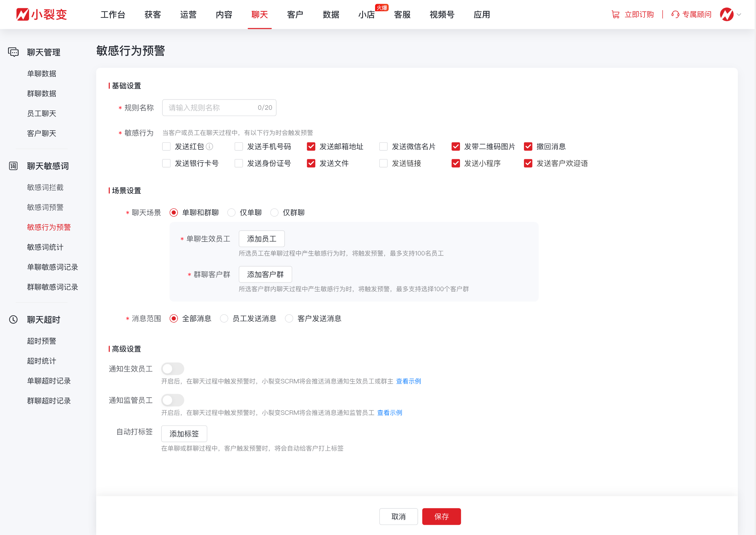This screenshot has width=756, height=535.
Task: Open the user avatar menu
Action: tap(726, 15)
